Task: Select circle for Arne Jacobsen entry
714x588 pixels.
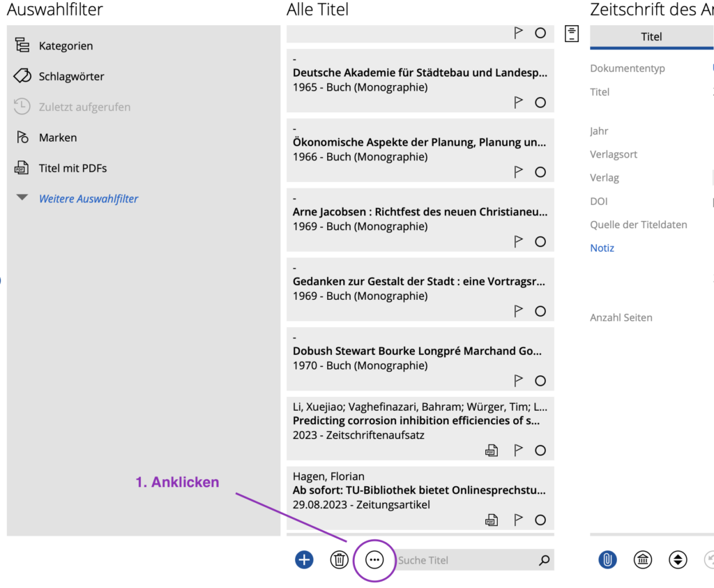Action: pyautogui.click(x=540, y=242)
